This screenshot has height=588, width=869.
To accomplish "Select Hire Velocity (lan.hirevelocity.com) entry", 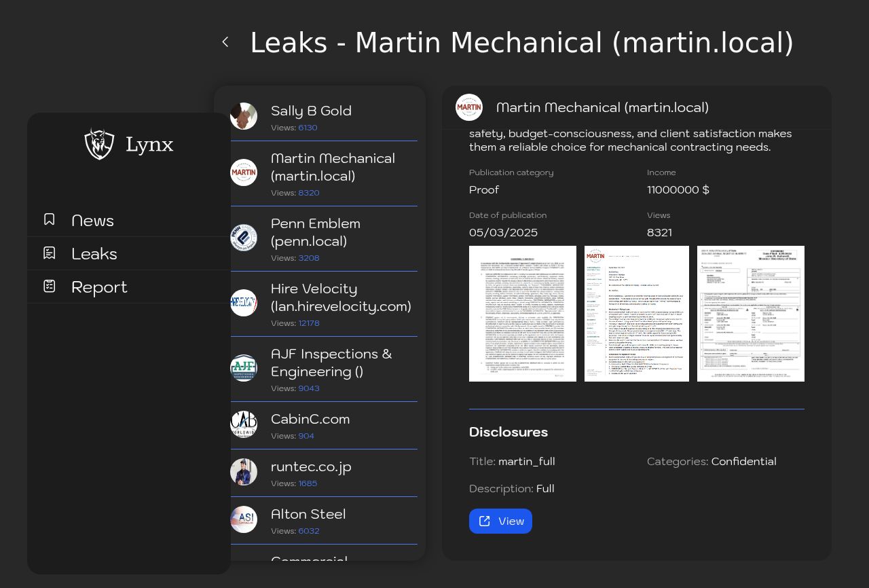I will 324,304.
